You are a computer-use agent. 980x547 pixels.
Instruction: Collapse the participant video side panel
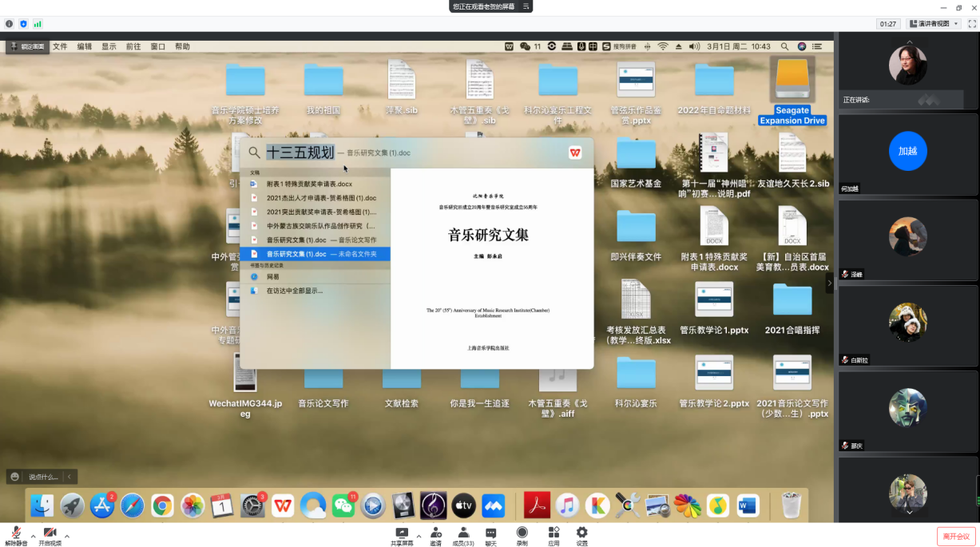point(829,283)
